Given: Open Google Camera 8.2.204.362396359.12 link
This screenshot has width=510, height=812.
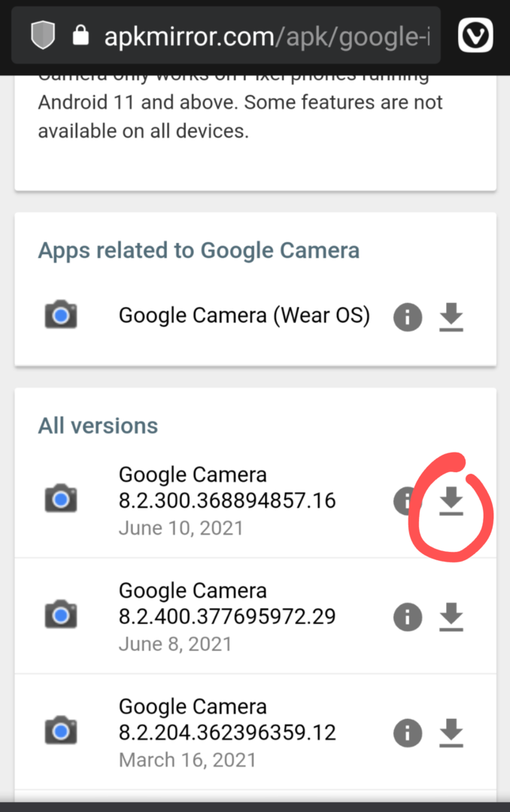Looking at the screenshot, I should tap(227, 720).
